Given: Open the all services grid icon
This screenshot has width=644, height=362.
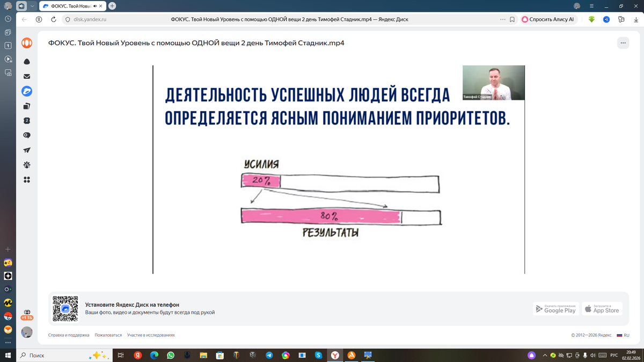Looking at the screenshot, I should pos(26,178).
